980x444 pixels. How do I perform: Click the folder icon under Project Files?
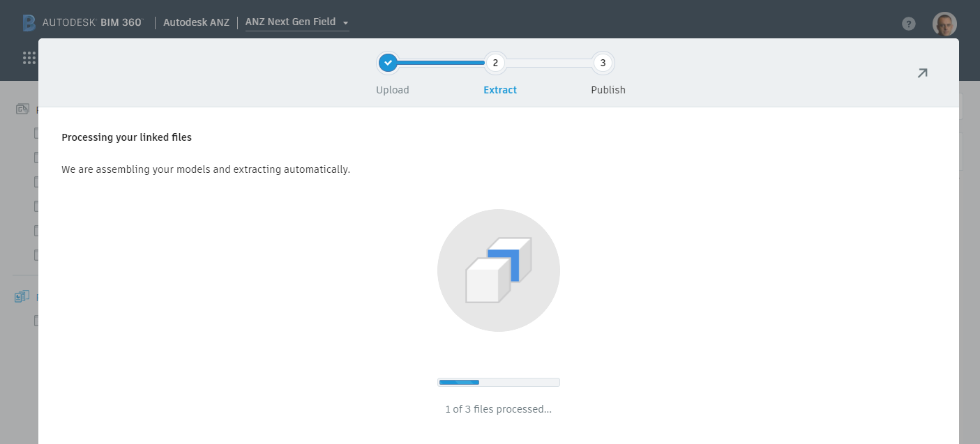click(x=38, y=320)
